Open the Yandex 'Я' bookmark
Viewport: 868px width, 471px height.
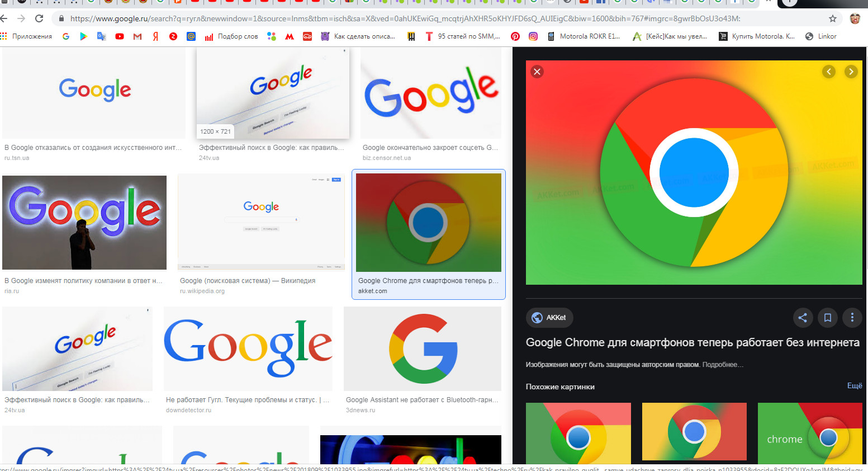coord(155,36)
